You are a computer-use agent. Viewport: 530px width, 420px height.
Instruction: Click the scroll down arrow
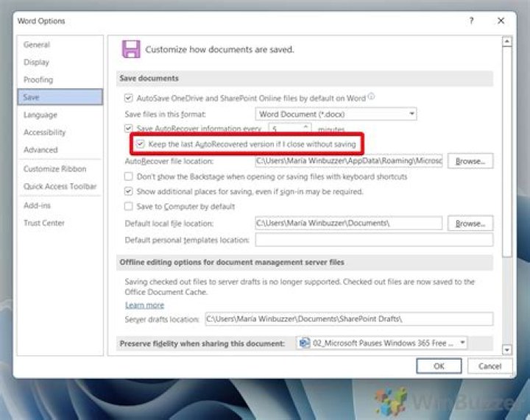(x=506, y=350)
